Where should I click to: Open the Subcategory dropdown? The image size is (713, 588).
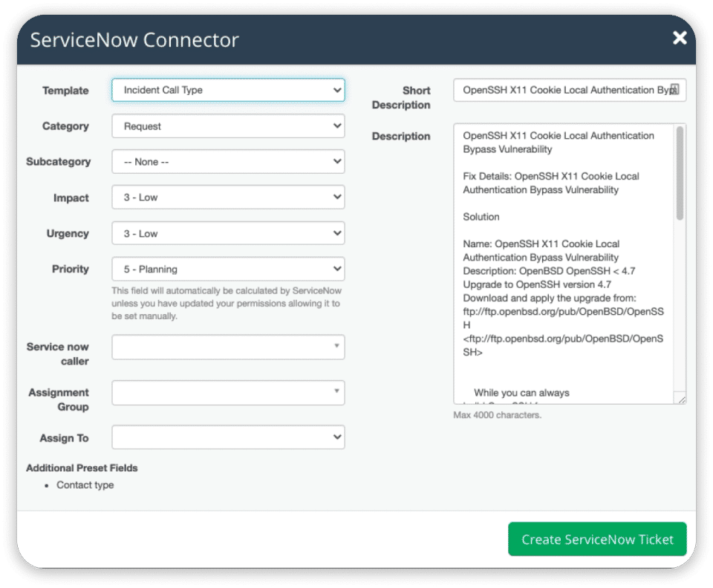pos(228,162)
